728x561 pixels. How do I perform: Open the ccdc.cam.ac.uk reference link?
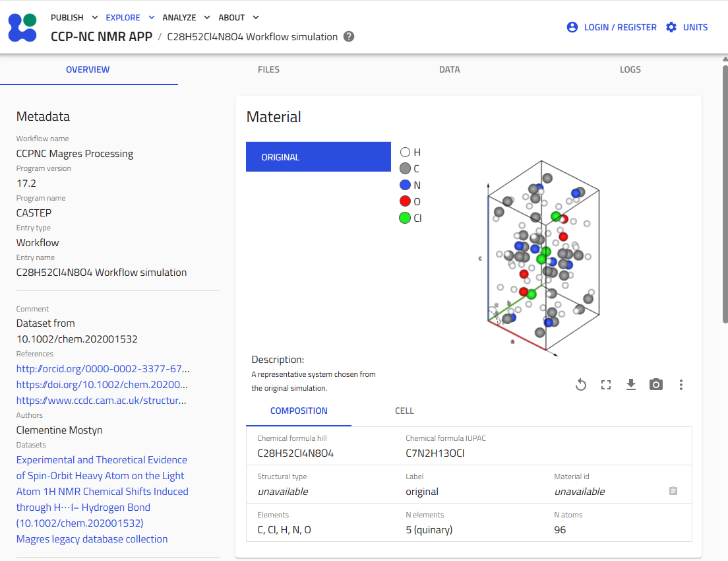101,401
